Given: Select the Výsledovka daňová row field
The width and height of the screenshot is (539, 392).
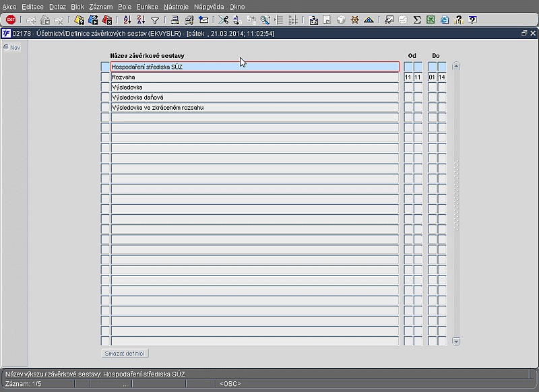Looking at the screenshot, I should [x=255, y=97].
